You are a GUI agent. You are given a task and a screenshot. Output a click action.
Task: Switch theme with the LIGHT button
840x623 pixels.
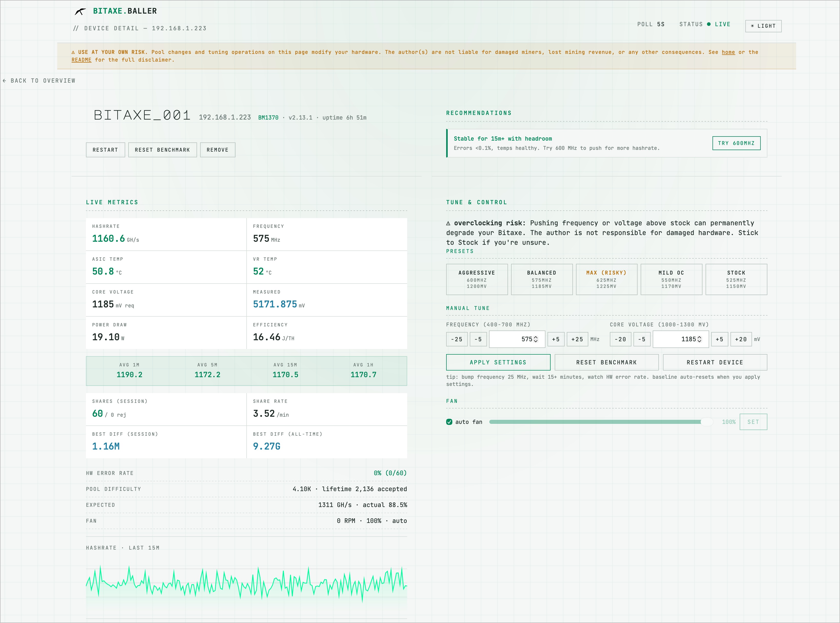pyautogui.click(x=763, y=26)
